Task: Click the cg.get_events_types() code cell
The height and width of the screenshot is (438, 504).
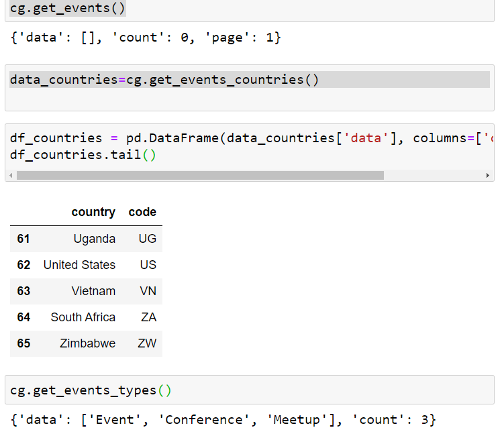Action: click(250, 390)
